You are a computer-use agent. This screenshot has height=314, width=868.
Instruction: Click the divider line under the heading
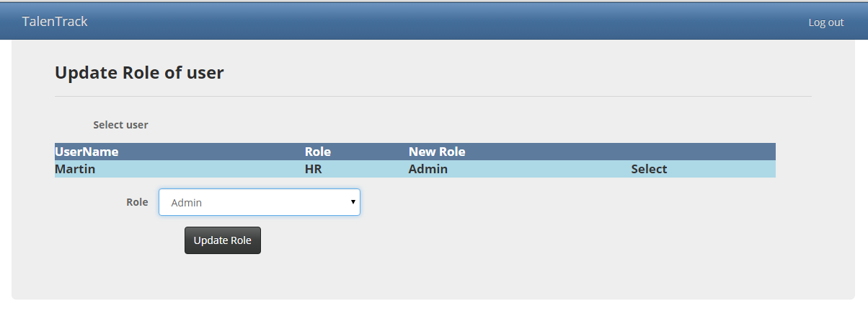tap(433, 96)
